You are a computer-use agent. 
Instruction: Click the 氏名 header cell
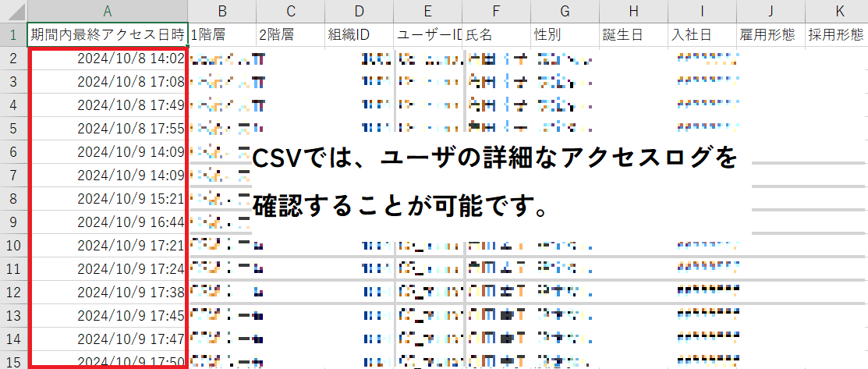point(497,35)
